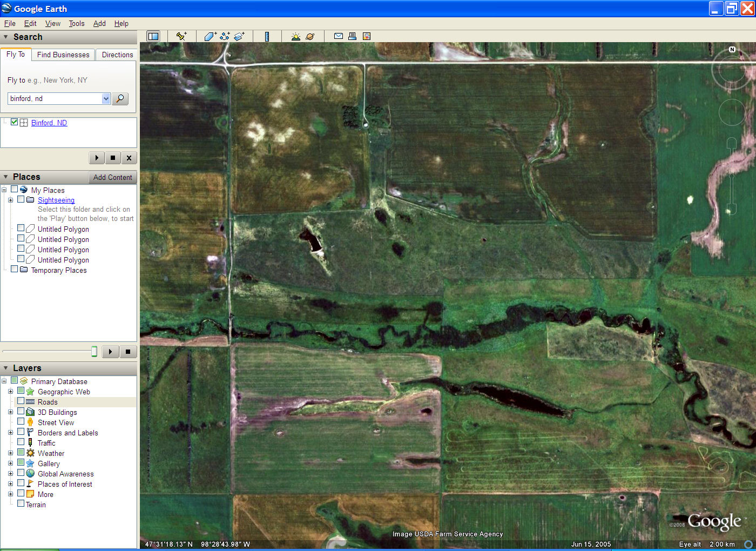This screenshot has height=551, width=756.
Task: Click the Add Path toolbar icon
Action: point(225,36)
